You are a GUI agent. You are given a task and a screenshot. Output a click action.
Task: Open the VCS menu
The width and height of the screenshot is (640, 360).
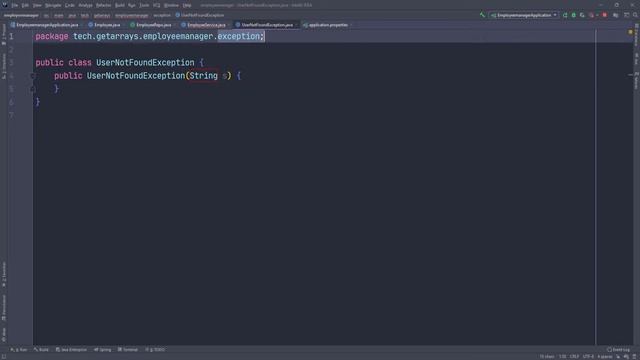pos(157,5)
